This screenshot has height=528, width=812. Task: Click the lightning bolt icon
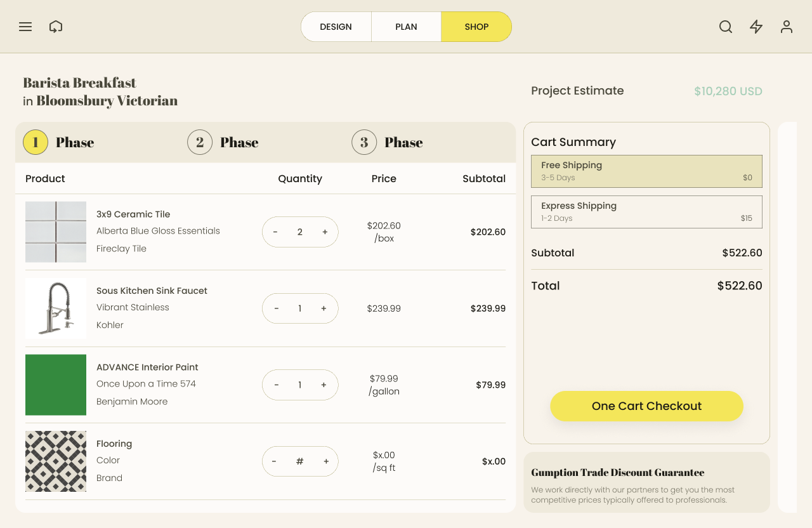756,27
